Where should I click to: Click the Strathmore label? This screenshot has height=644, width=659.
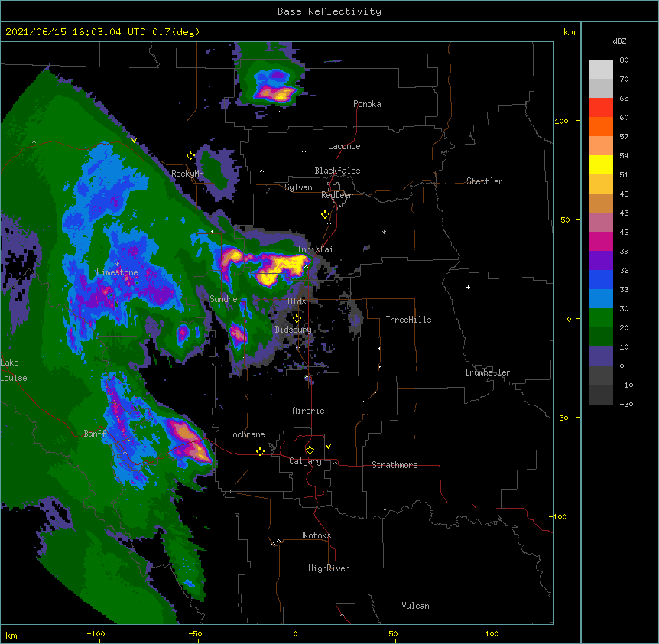[x=394, y=465]
